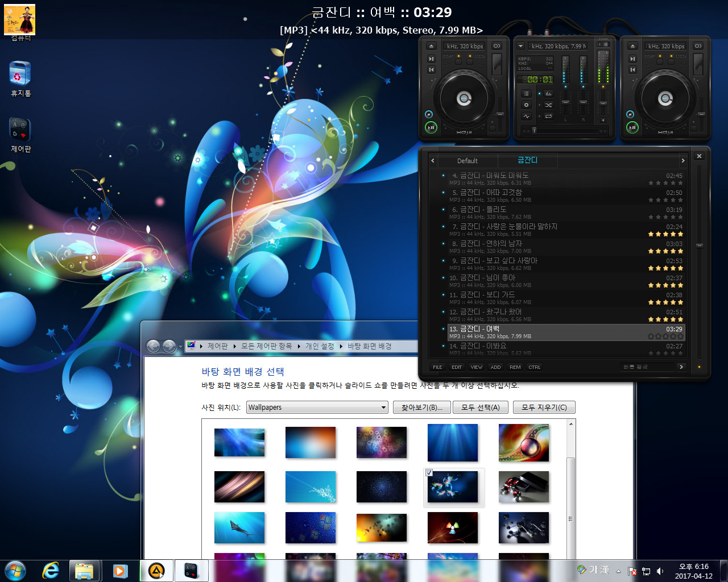Open the playlist EDIT menu
This screenshot has width=728, height=582.
click(x=457, y=367)
